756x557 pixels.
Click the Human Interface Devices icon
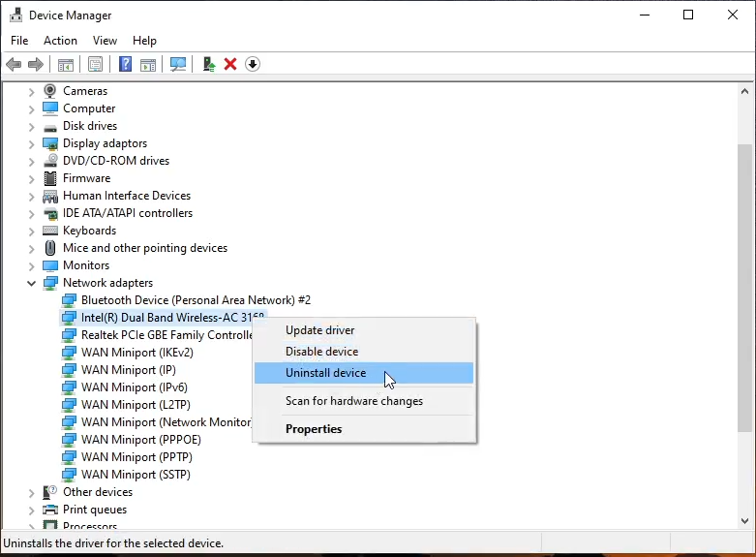pos(50,196)
